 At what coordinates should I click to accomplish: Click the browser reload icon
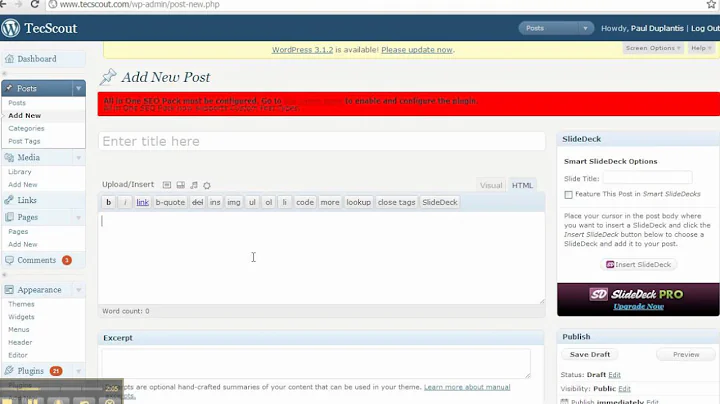click(34, 4)
